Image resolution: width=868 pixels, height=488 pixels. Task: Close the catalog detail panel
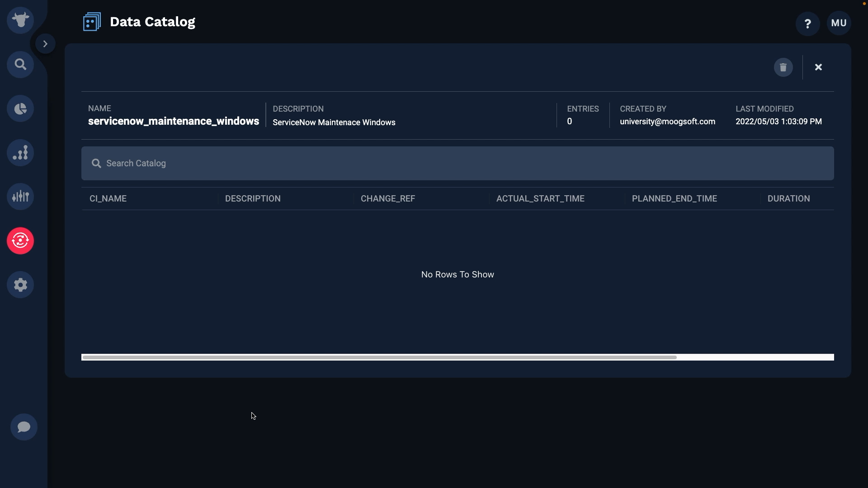coord(818,67)
